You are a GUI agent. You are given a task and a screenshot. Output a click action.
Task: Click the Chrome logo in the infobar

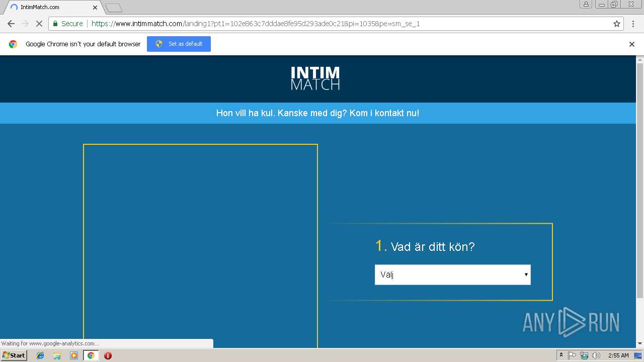pos(13,44)
